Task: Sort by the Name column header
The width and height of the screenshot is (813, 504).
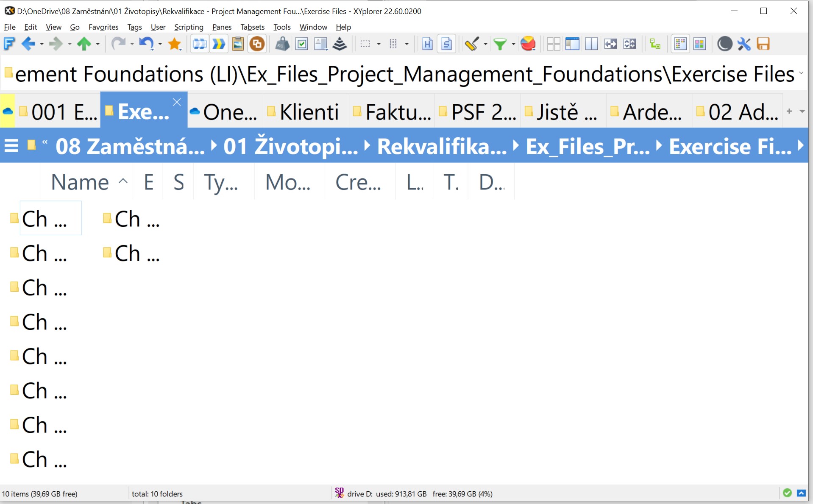Action: (81, 181)
